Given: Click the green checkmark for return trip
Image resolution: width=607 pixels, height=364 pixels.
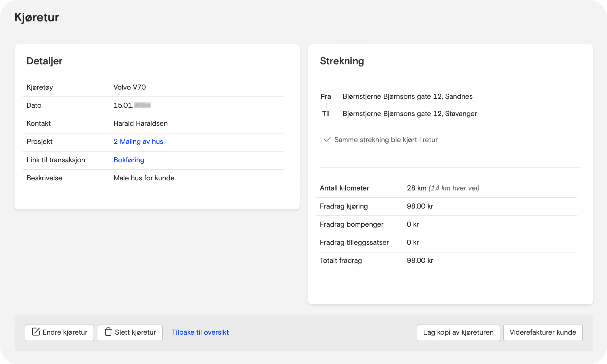Looking at the screenshot, I should [327, 139].
